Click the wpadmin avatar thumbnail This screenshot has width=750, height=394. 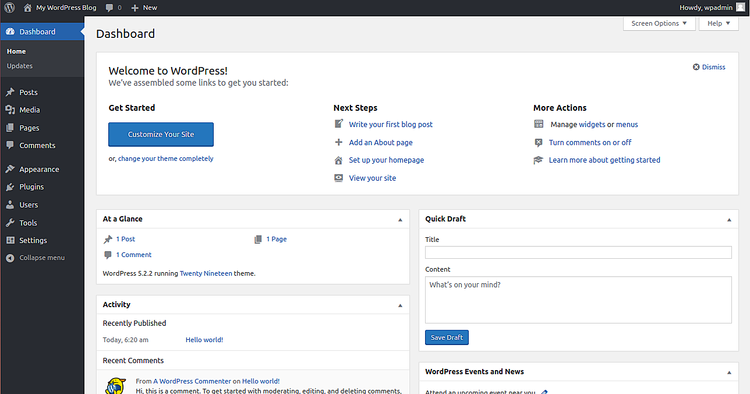coord(740,7)
